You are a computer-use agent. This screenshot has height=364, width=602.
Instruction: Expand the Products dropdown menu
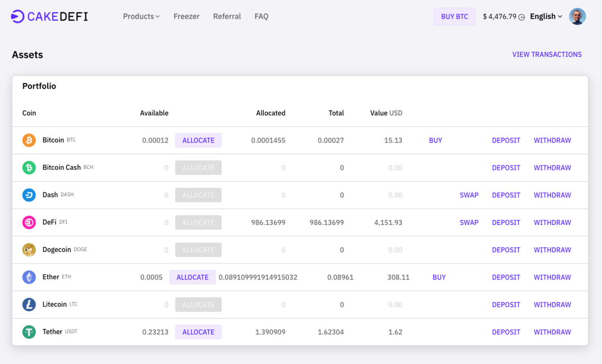pos(141,16)
